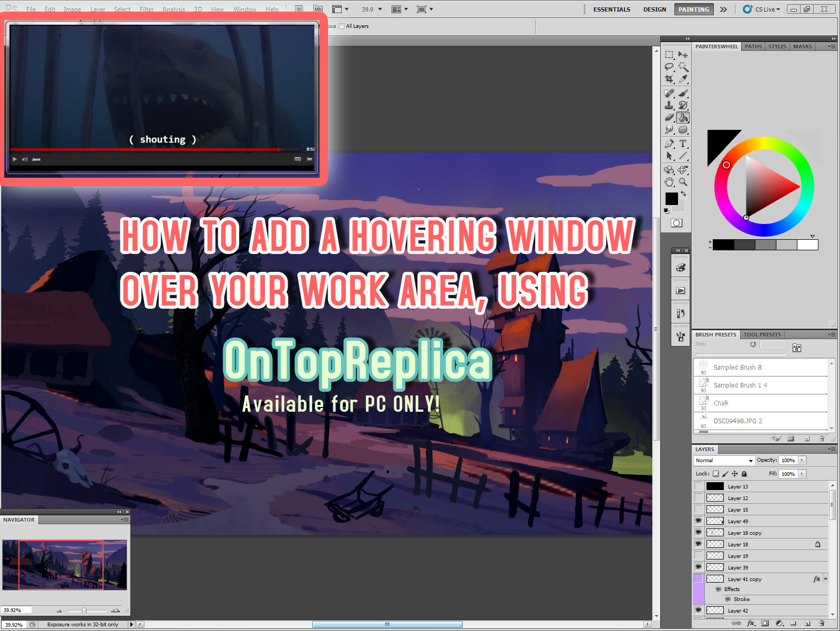Select the Chalk brush preset
This screenshot has height=631, width=840.
click(761, 403)
